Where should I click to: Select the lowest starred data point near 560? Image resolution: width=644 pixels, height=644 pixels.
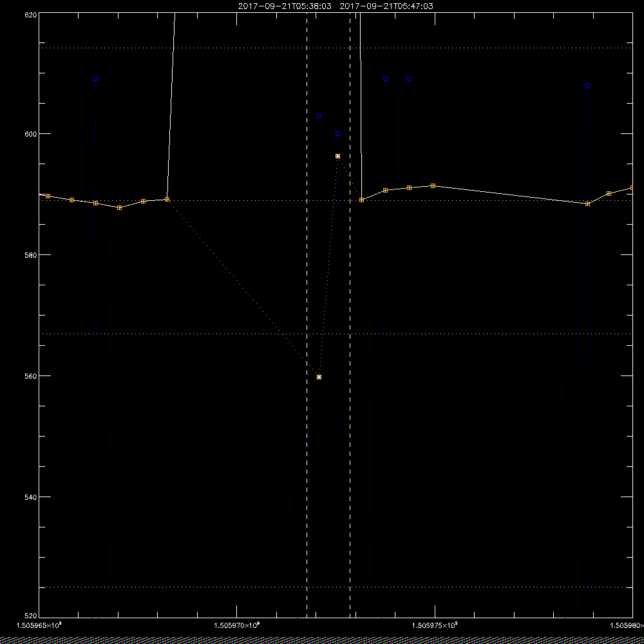(x=319, y=377)
